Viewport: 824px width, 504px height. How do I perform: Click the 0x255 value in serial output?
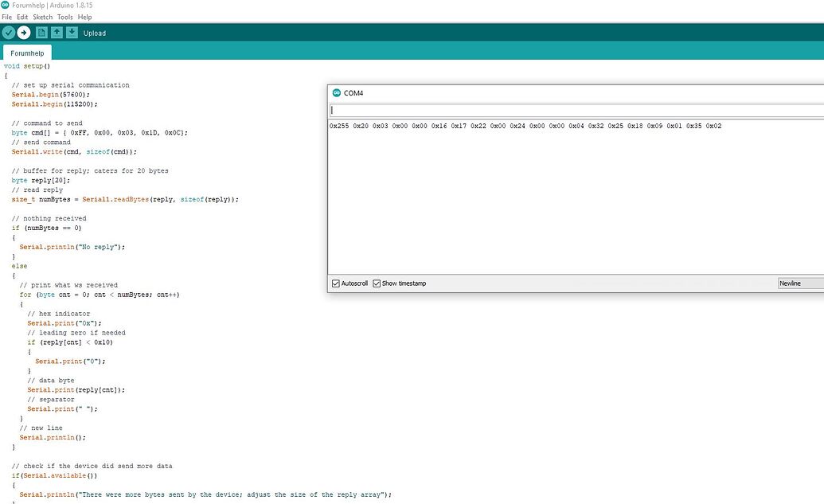tap(339, 126)
